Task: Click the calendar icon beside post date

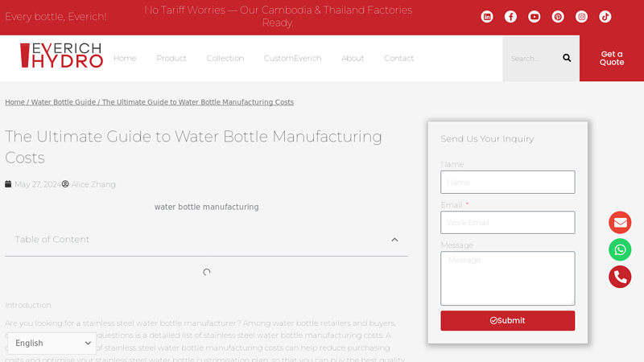Action: (x=8, y=184)
